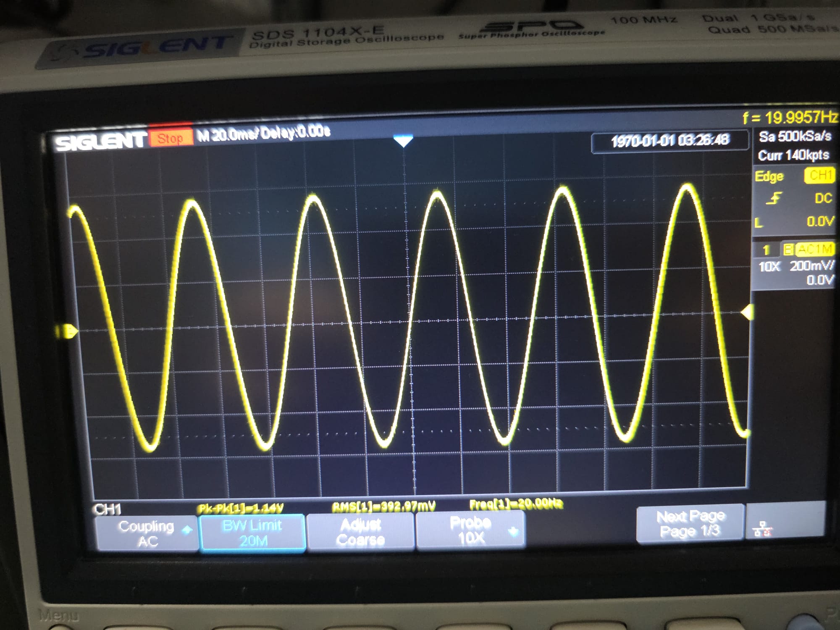Open the Coupling AC dropdown

pos(147,533)
